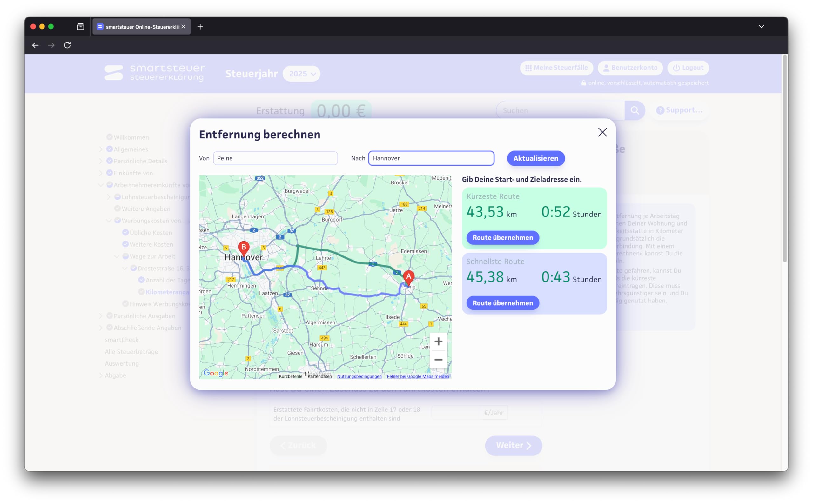Expand Persönliche Details in the sidebar

[101, 161]
